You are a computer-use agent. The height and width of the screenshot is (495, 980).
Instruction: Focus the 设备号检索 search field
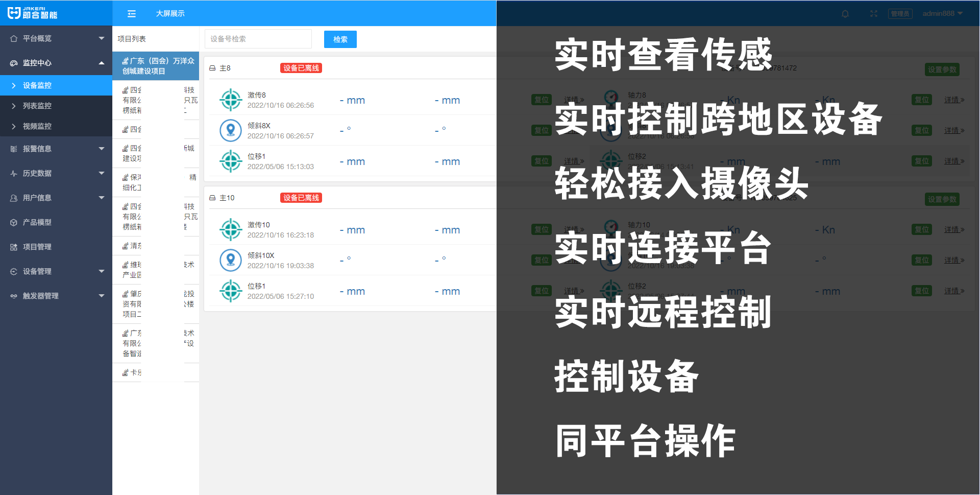(258, 39)
